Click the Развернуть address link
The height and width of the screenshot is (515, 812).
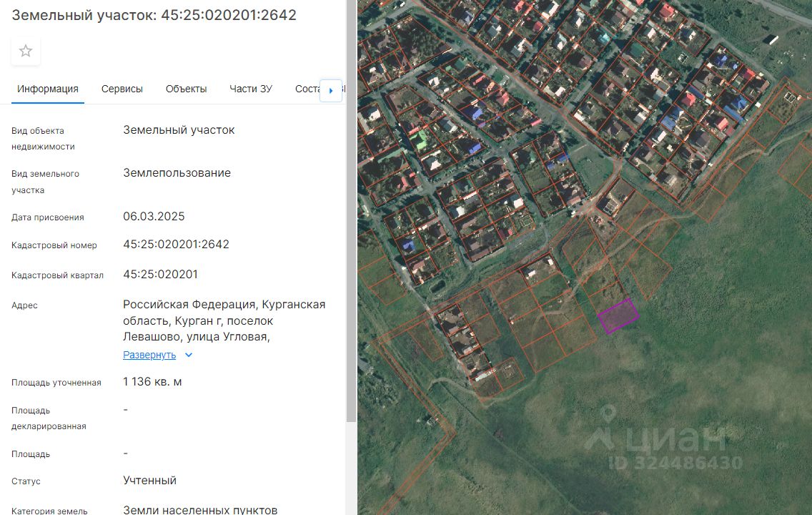click(x=149, y=355)
